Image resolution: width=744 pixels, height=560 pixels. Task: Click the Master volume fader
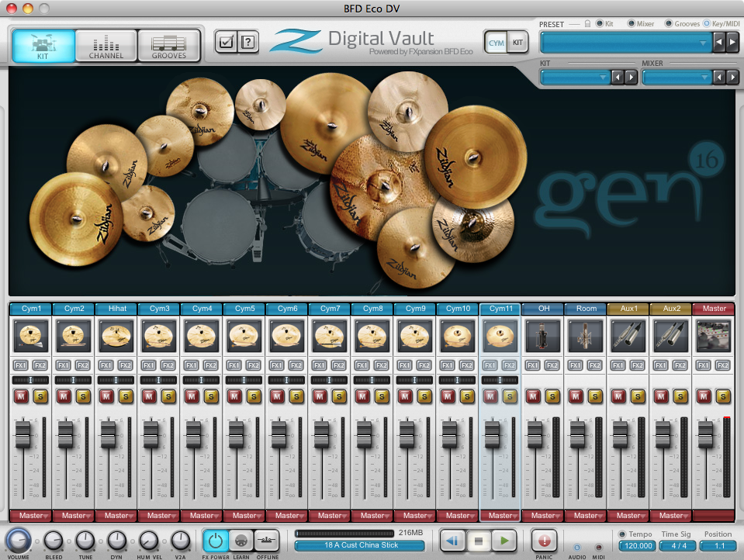pyautogui.click(x=705, y=434)
